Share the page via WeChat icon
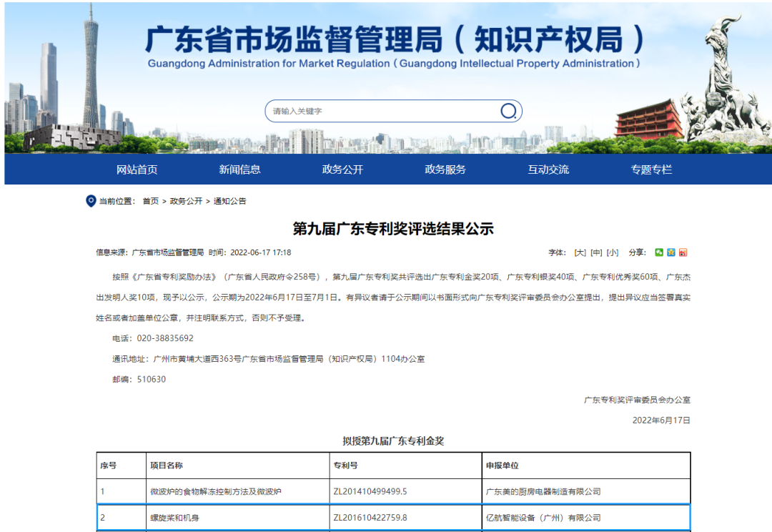772x532 pixels. click(660, 252)
